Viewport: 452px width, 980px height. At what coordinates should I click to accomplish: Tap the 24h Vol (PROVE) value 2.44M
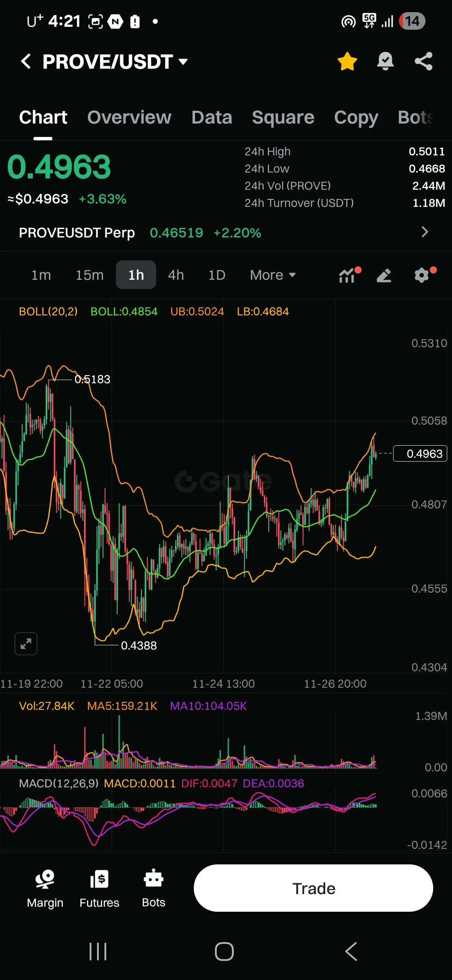tap(429, 186)
